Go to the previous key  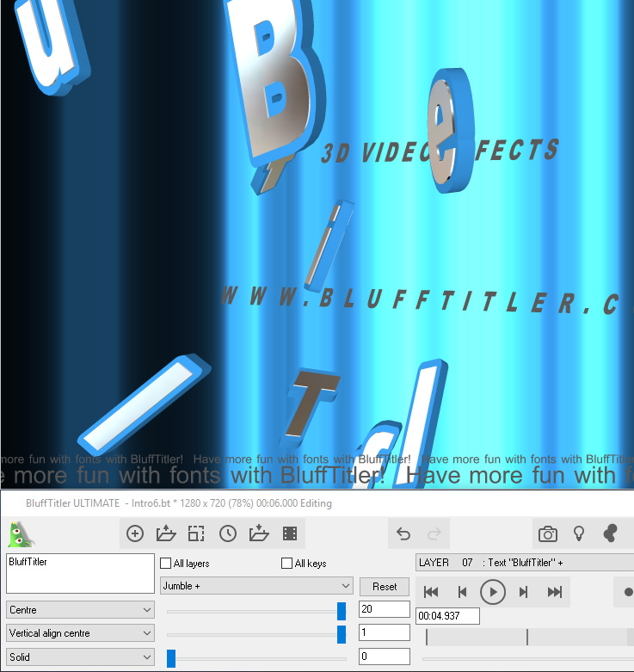click(462, 592)
